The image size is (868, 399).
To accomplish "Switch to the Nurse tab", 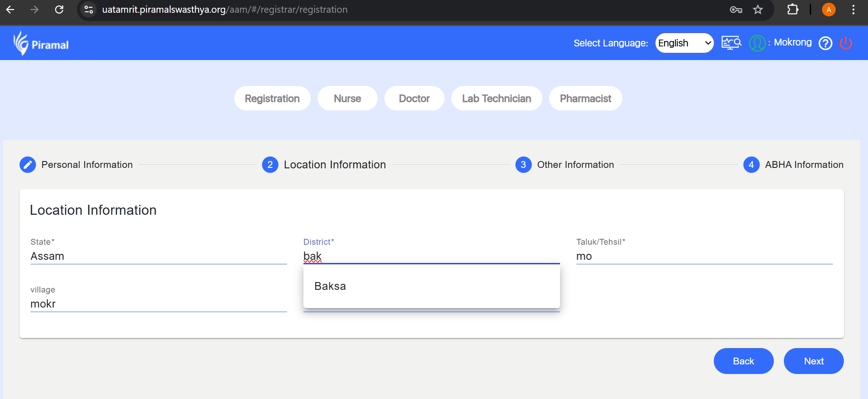I will click(x=347, y=99).
